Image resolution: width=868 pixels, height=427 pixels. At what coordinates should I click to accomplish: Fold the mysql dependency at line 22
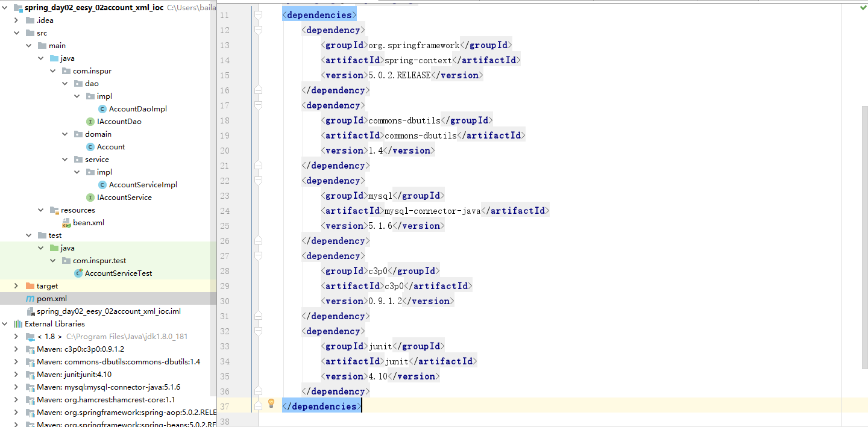coord(259,180)
